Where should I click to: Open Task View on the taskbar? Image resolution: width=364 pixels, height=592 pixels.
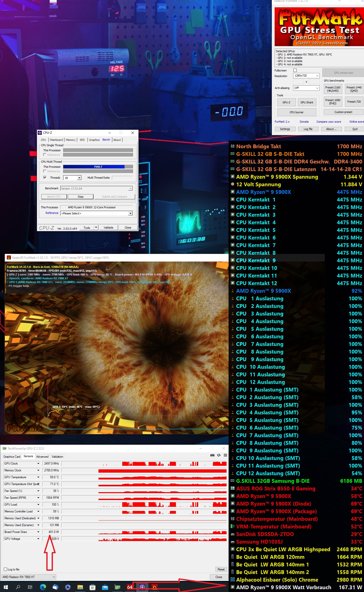coord(30,587)
